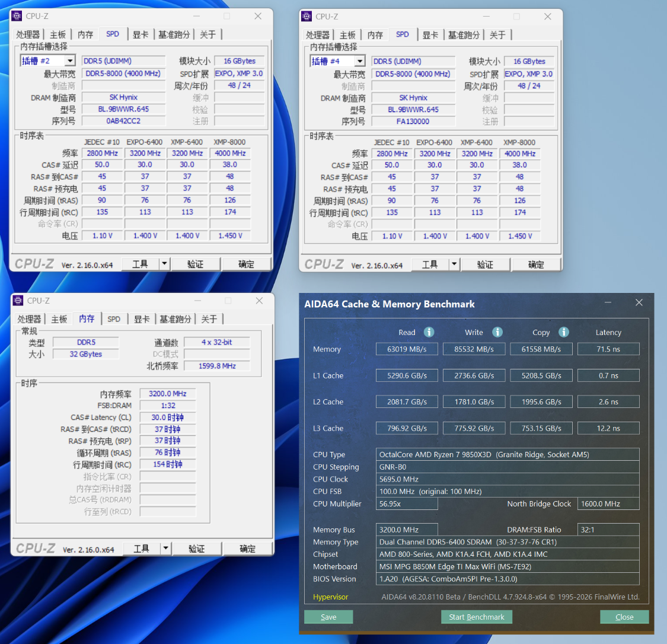
Task: Click serial number FA130000 in slot #4 window
Action: (x=413, y=121)
